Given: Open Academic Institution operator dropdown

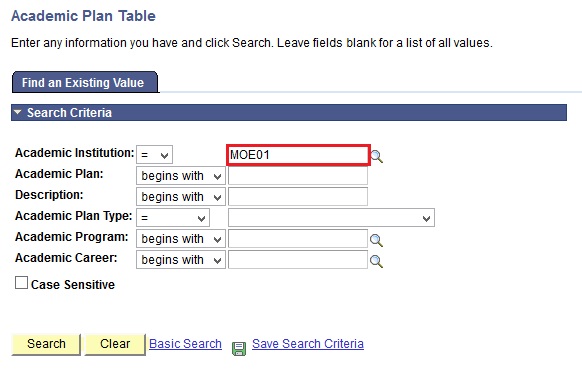Looking at the screenshot, I should (154, 155).
